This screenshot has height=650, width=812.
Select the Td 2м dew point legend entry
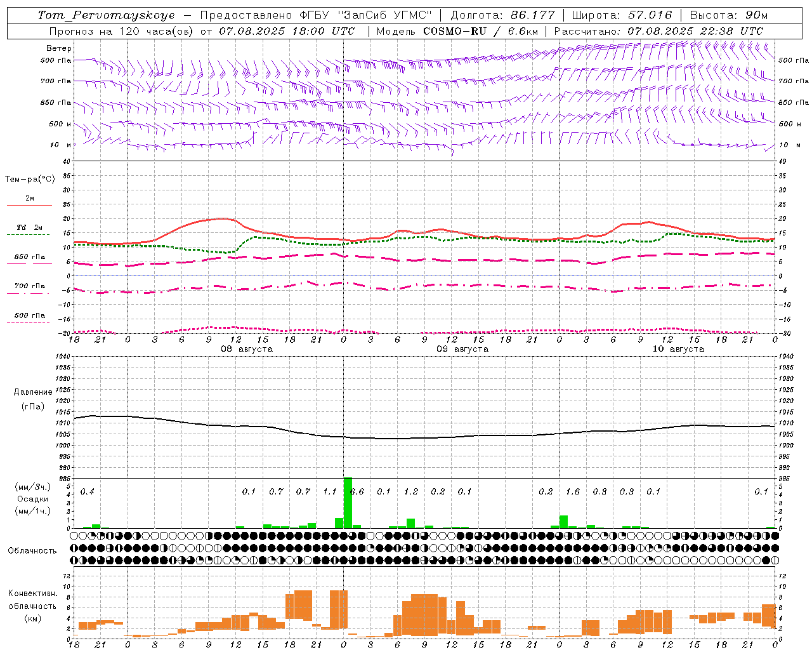30,230
